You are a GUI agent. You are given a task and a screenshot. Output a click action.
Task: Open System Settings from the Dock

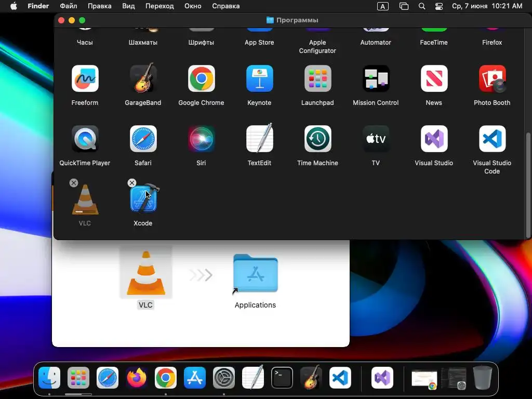[x=224, y=378]
